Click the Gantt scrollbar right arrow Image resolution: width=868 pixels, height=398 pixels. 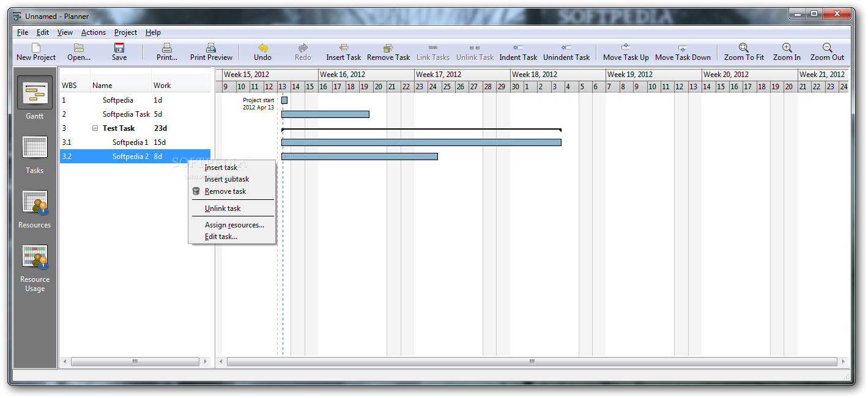844,361
